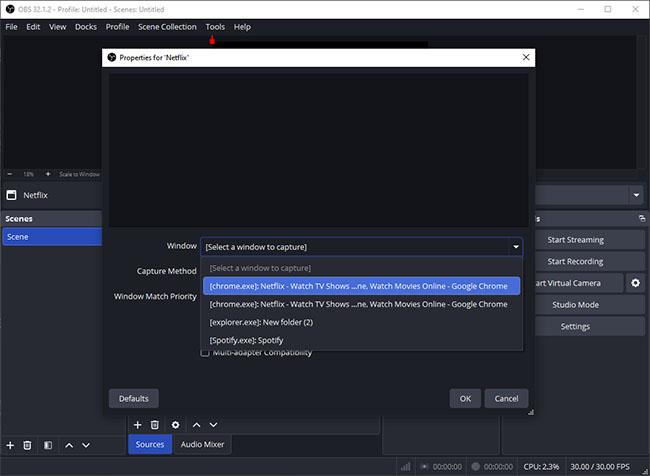Enable Studio Mode button
This screenshot has height=476, width=650.
(x=589, y=305)
